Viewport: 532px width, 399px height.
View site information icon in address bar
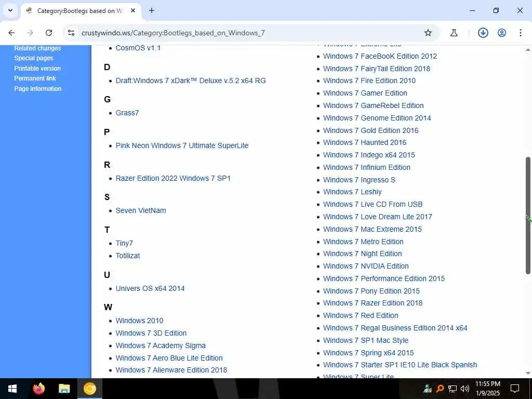pos(71,33)
